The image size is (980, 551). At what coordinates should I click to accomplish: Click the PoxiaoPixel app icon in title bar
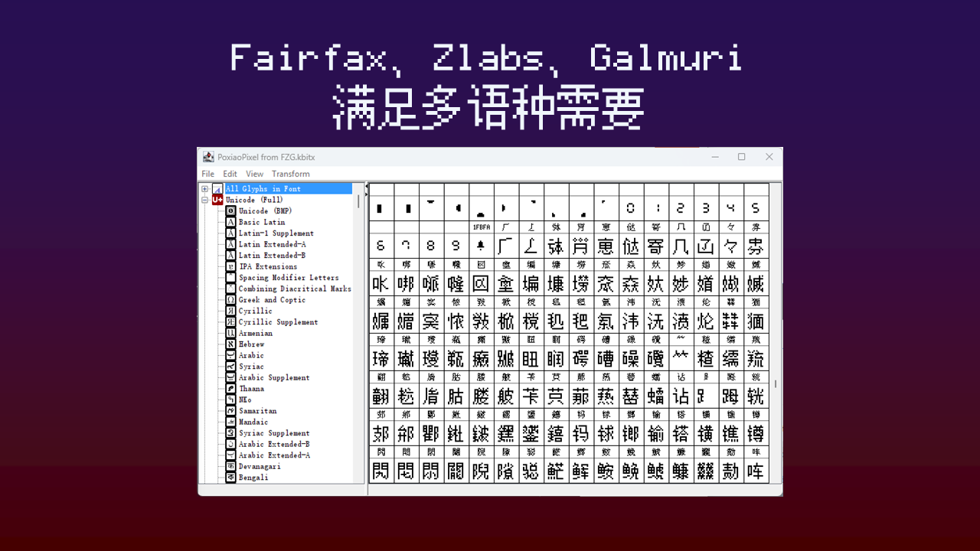coord(208,157)
